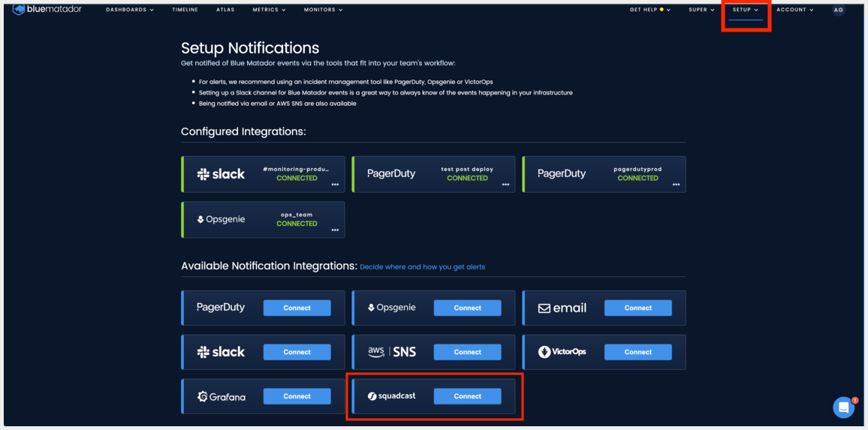This screenshot has width=868, height=430.
Task: Connect the available Slack integration
Action: (x=297, y=352)
